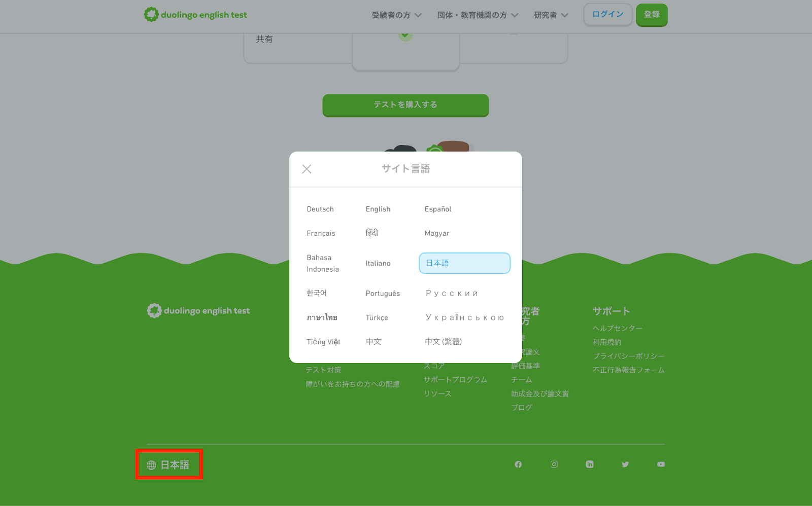Pick Türkçe language option
Image resolution: width=812 pixels, height=506 pixels.
pyautogui.click(x=377, y=317)
